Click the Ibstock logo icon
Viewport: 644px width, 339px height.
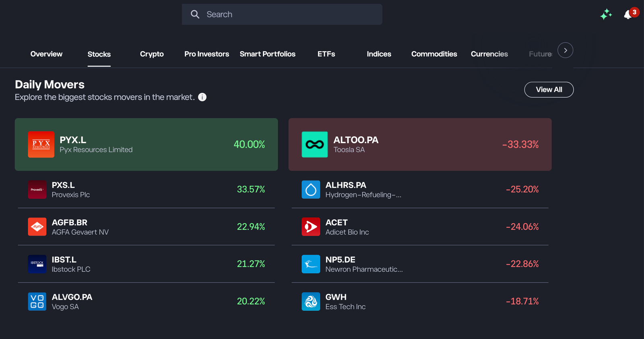[x=37, y=264]
